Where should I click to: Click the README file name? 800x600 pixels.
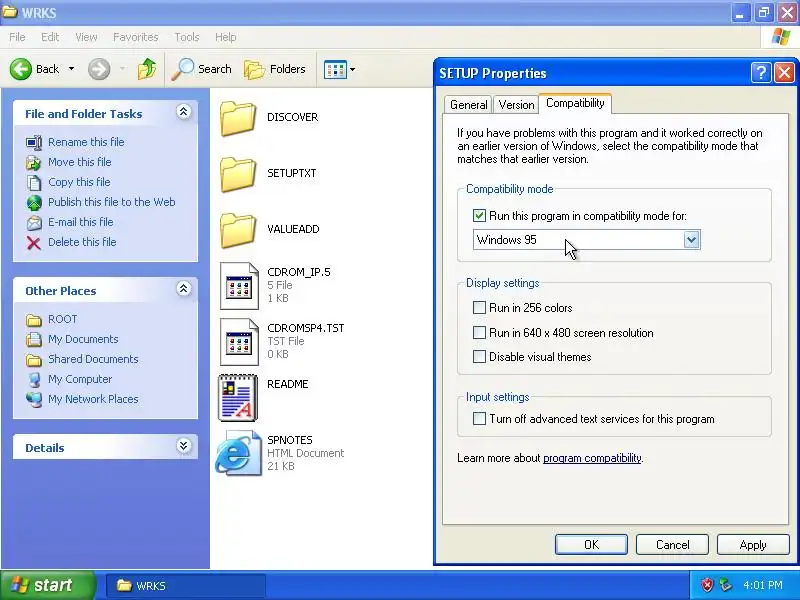point(288,384)
